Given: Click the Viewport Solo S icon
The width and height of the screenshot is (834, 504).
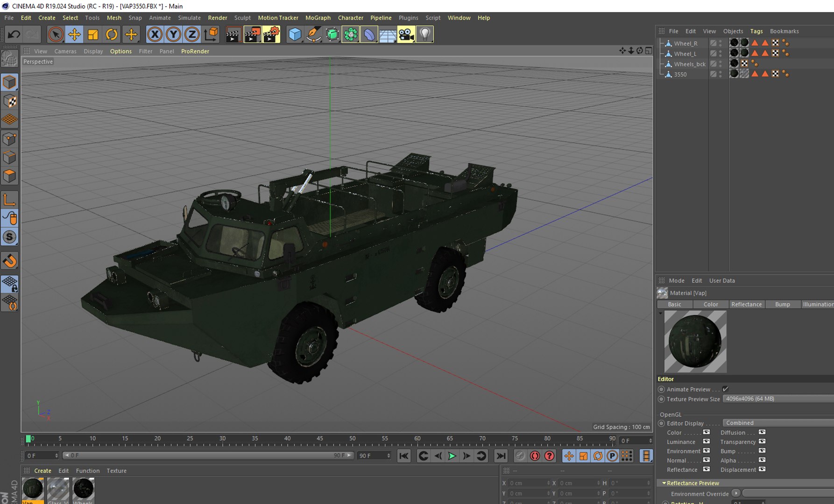Looking at the screenshot, I should tap(10, 237).
